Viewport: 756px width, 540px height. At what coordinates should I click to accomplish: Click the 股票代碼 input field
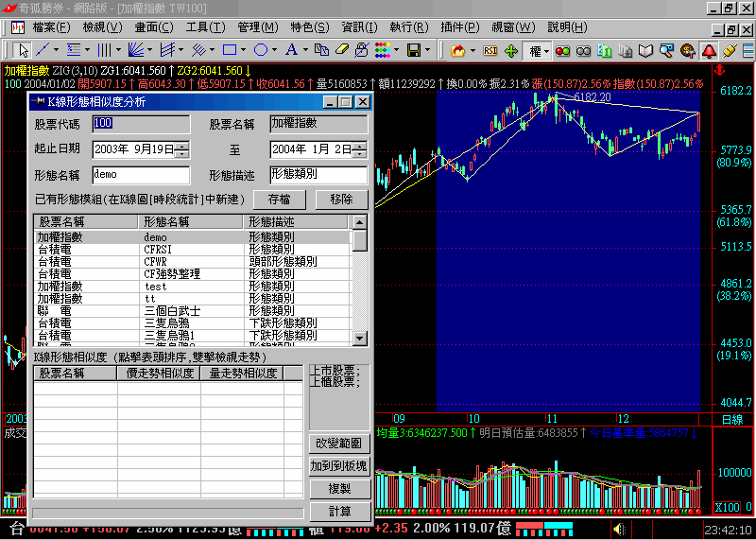141,124
